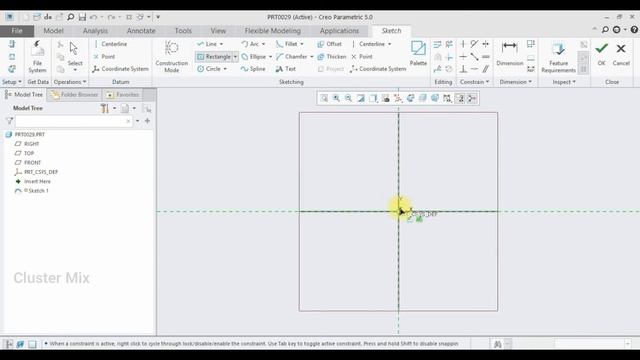This screenshot has width=640, height=360.
Task: Select the Spline sketch tool
Action: tap(253, 69)
